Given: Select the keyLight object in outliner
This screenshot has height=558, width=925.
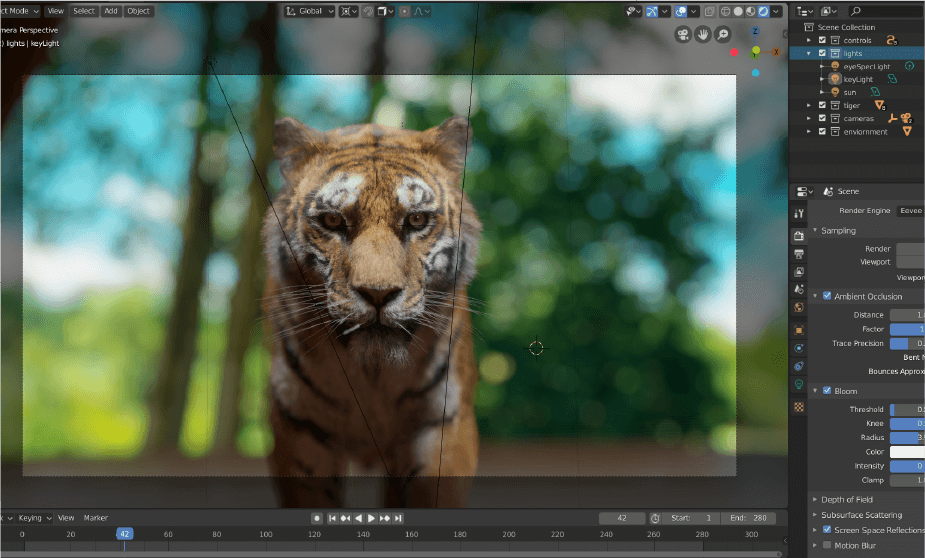Looking at the screenshot, I should (x=857, y=79).
